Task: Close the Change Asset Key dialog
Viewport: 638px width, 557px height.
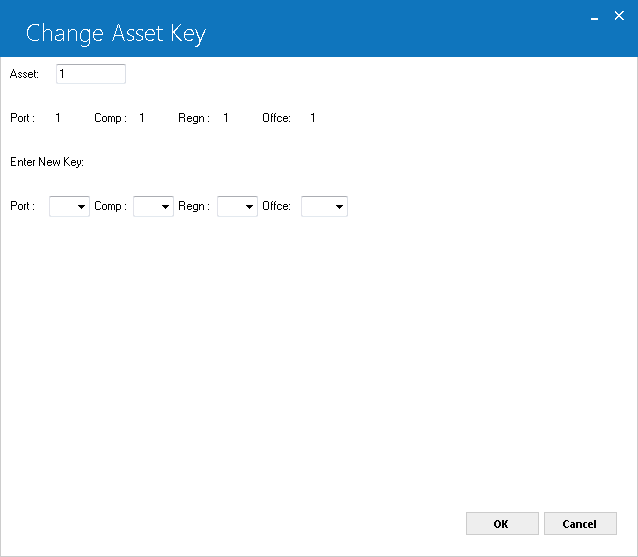Action: click(619, 16)
